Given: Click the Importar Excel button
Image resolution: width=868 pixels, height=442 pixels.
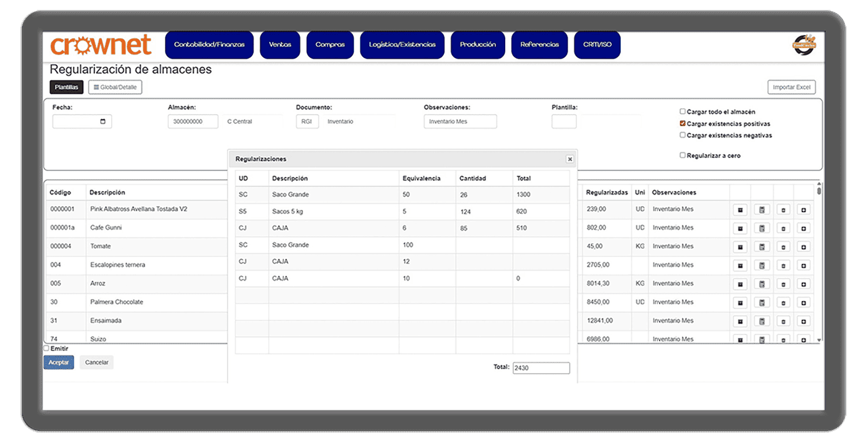Looking at the screenshot, I should tap(791, 87).
